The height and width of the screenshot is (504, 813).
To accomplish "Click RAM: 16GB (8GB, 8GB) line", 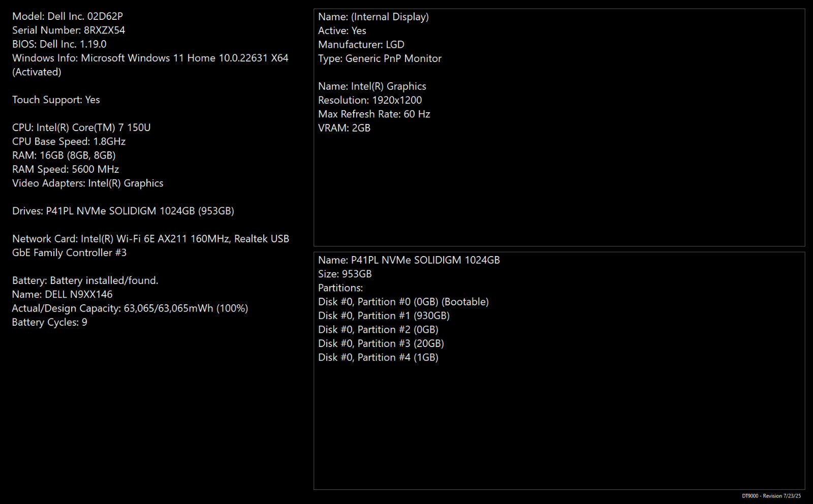I will (x=64, y=155).
